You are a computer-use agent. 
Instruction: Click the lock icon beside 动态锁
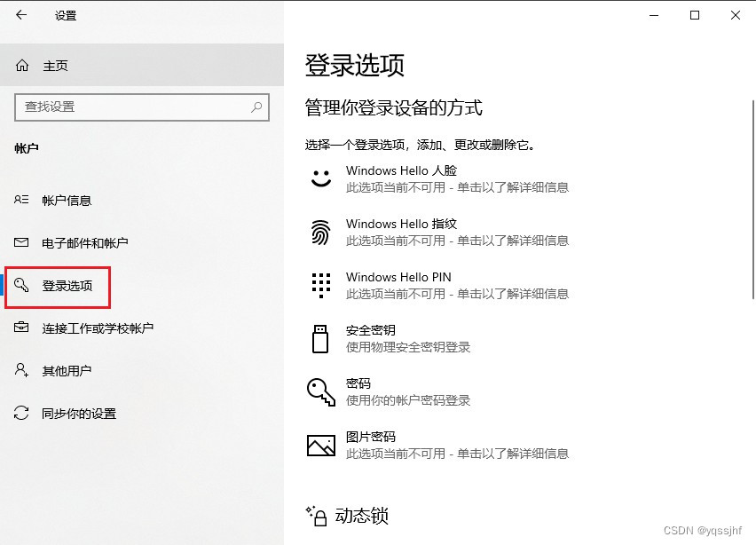pos(318,516)
